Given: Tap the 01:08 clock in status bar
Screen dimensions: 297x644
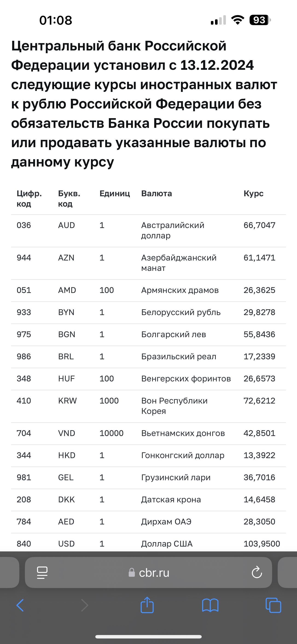Looking at the screenshot, I should tap(56, 20).
